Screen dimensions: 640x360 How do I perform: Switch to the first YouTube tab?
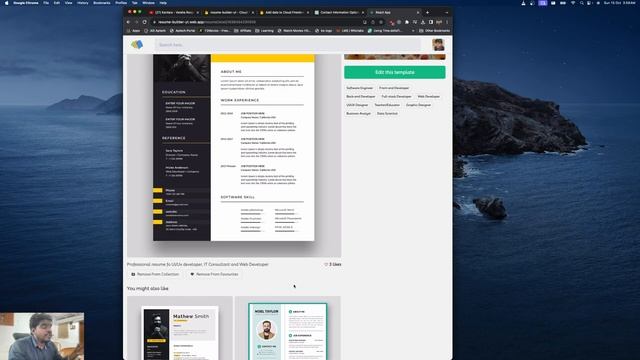(x=174, y=13)
